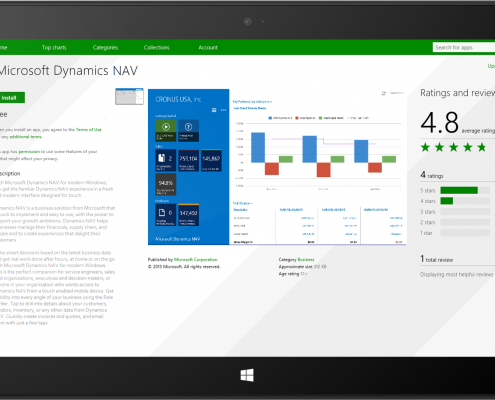Tap the Windows logo home button
The width and height of the screenshot is (495, 400).
247,375
